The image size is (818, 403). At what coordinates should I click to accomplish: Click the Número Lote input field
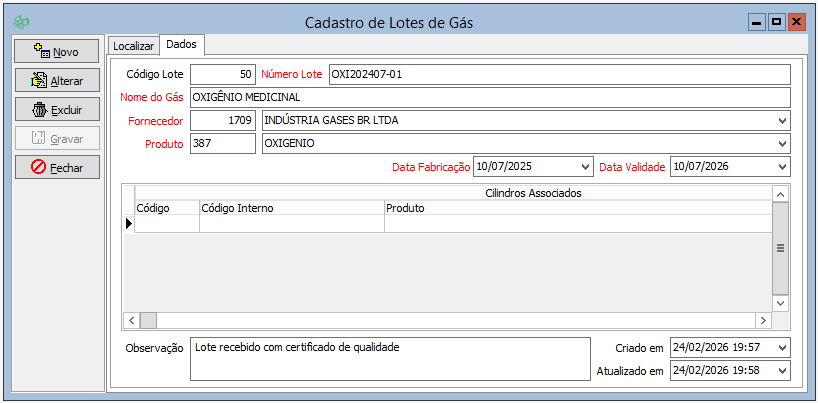coord(558,75)
